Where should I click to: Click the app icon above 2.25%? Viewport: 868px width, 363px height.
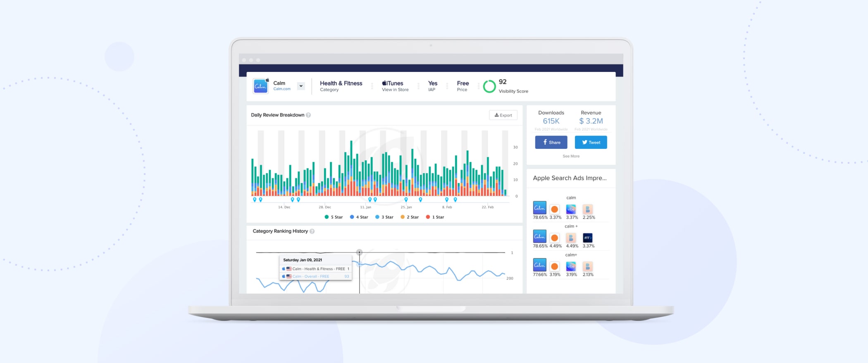587,209
